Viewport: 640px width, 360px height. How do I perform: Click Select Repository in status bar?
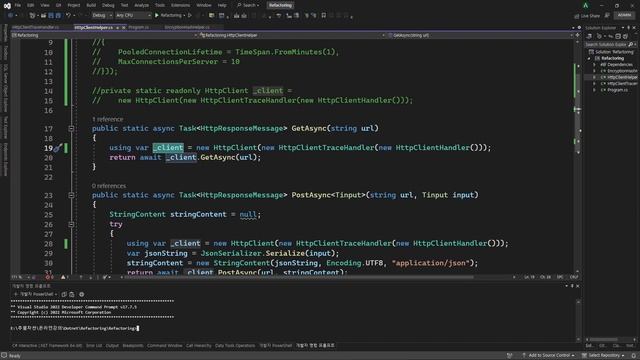click(x=603, y=356)
